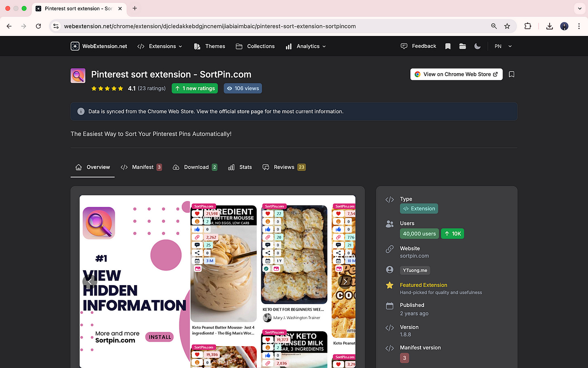Open the sortpin.com website link

pos(414,256)
